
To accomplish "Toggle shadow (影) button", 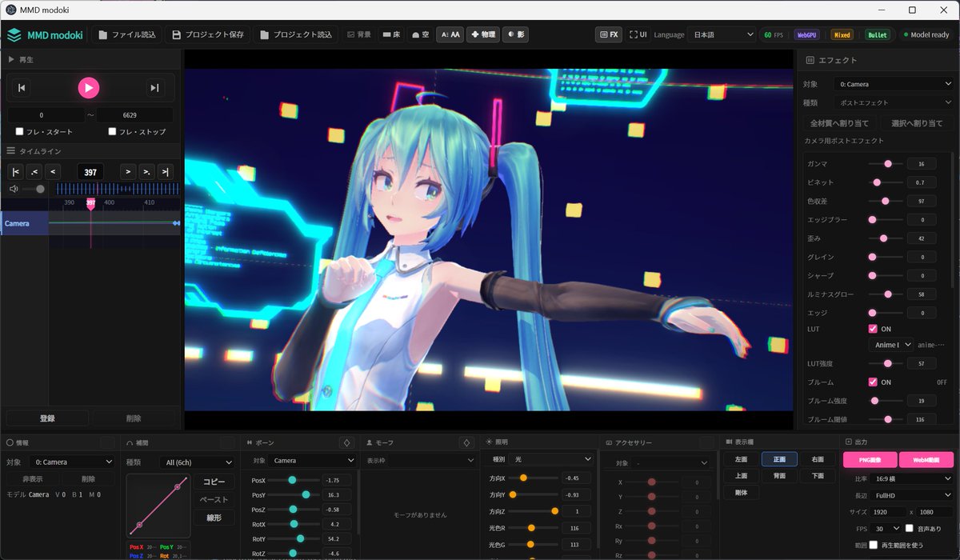I will [x=515, y=35].
